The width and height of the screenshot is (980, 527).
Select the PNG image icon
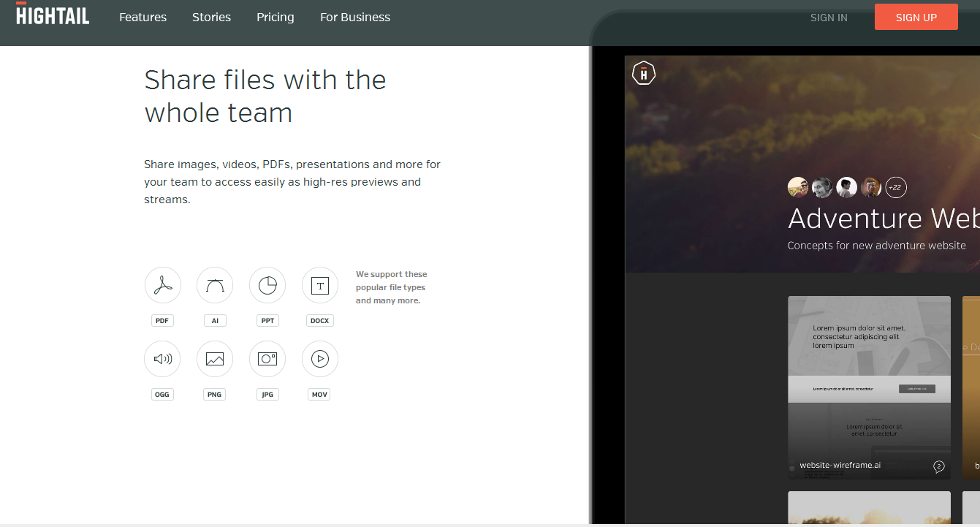(x=215, y=359)
